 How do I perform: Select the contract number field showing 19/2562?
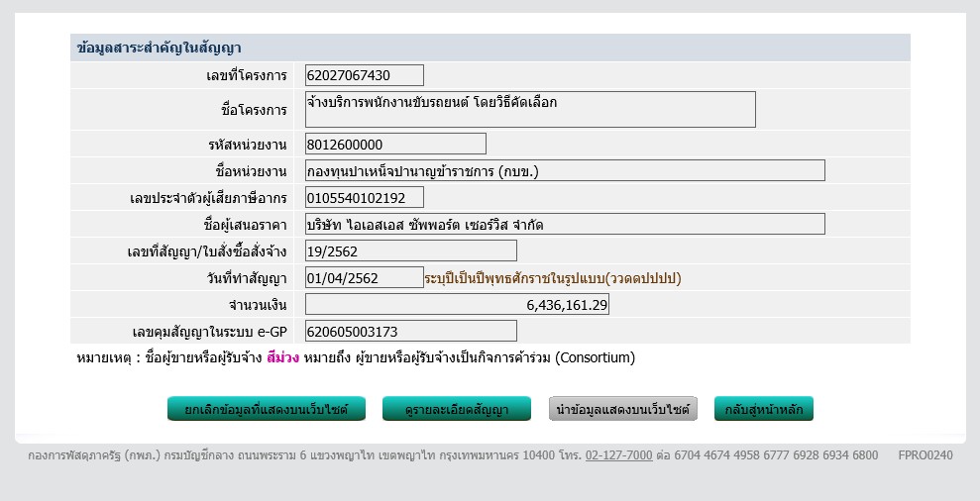pos(410,250)
